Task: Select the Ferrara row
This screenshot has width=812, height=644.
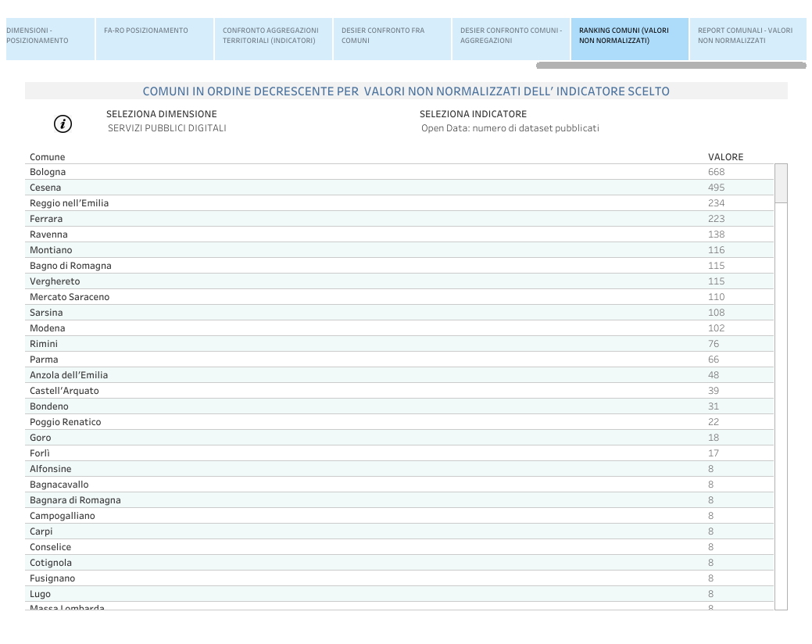Action: [x=399, y=219]
